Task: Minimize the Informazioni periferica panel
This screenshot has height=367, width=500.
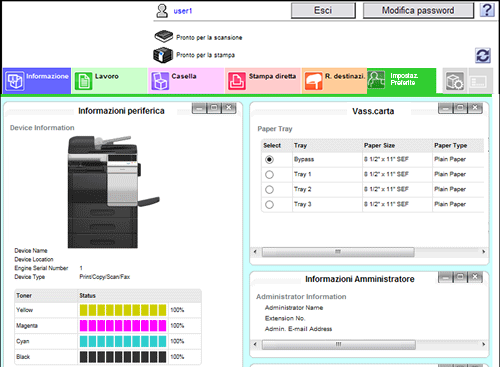Action: (199, 108)
